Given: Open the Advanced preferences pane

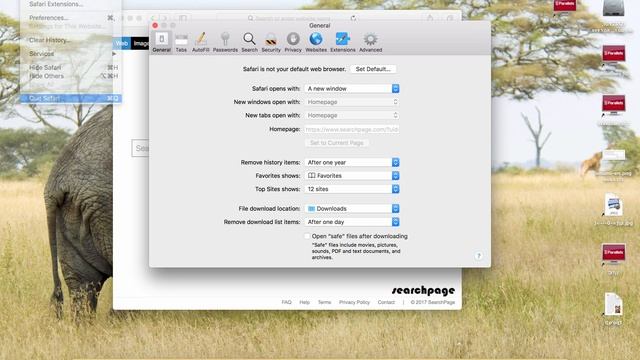Looking at the screenshot, I should point(371,43).
